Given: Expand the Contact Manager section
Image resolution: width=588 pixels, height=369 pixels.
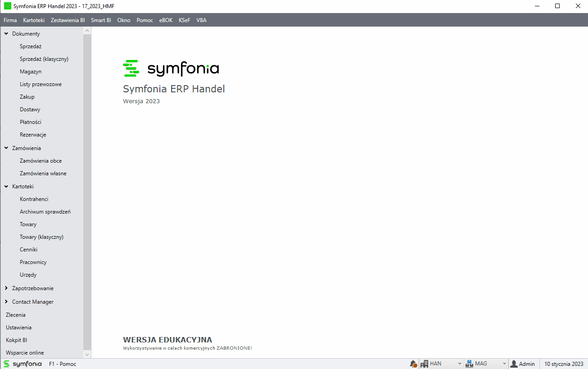Looking at the screenshot, I should (6, 301).
